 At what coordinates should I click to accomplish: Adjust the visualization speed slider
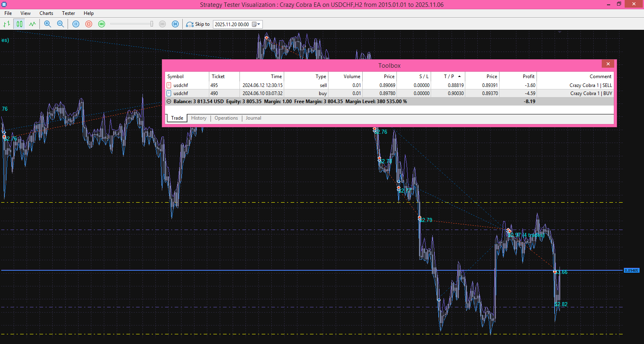pos(151,24)
